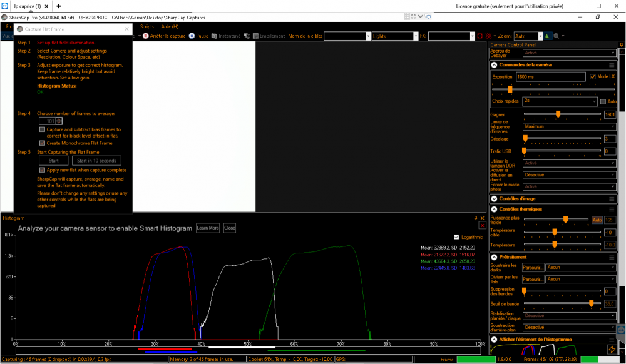626x364 pixels.
Task: Adjust the Gagner gain slider handle
Action: [x=558, y=114]
